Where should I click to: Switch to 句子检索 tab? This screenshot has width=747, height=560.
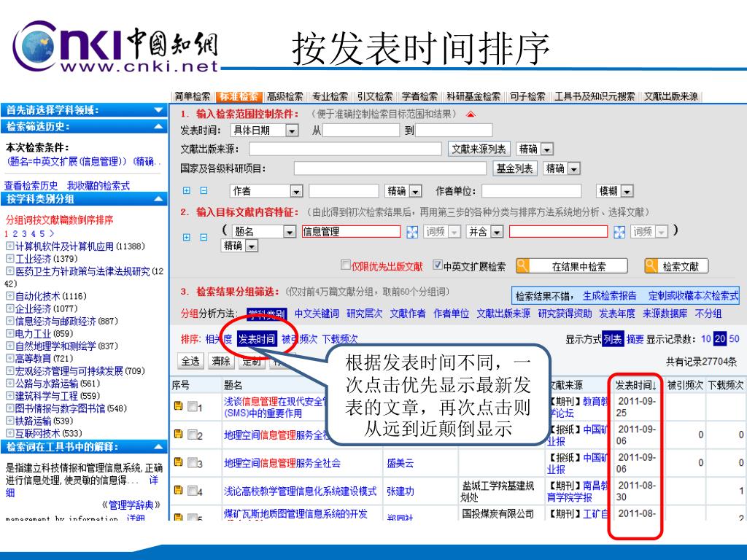tap(527, 97)
